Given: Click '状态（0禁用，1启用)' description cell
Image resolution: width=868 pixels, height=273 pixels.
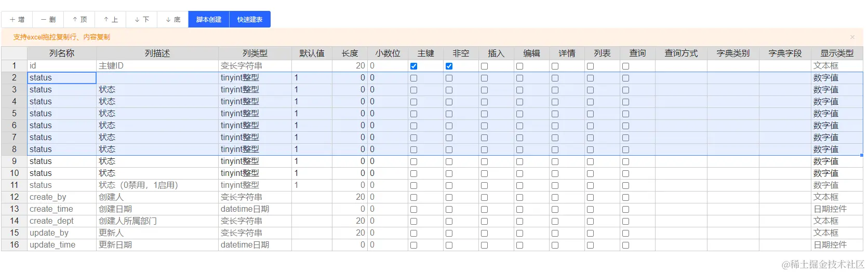Looking at the screenshot, I should click(157, 185).
